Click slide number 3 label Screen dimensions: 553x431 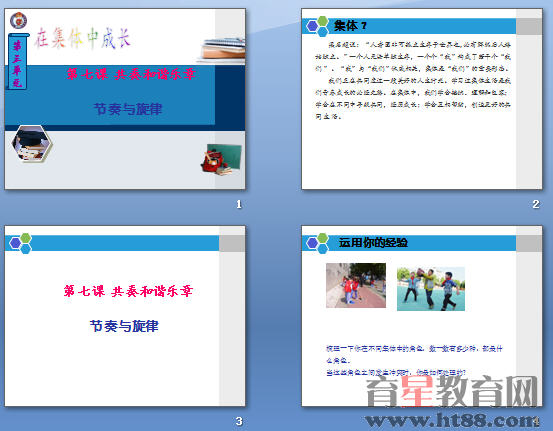point(239,421)
